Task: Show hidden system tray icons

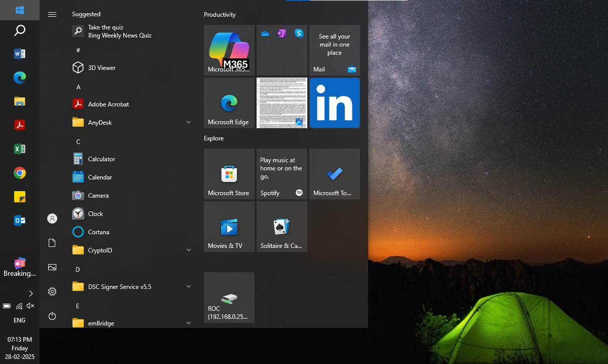Action: (x=30, y=294)
